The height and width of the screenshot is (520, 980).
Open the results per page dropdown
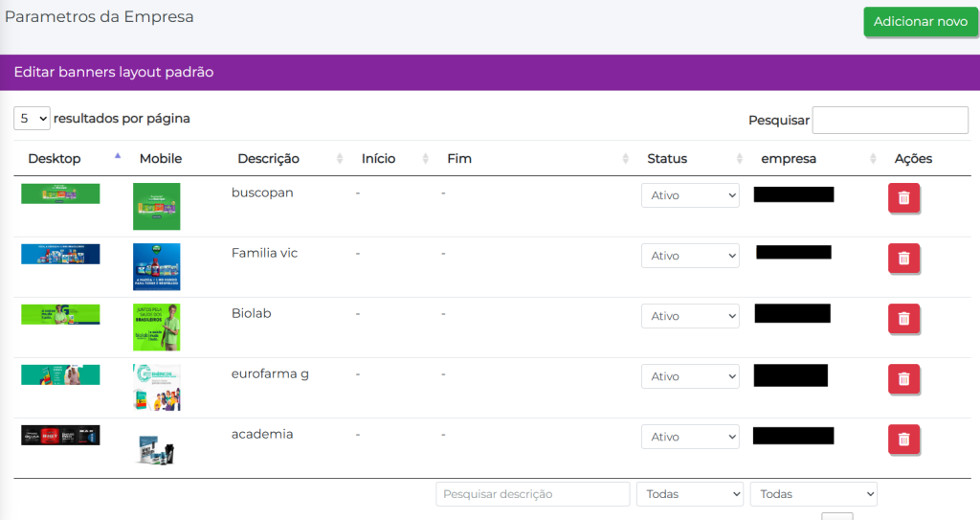point(32,119)
